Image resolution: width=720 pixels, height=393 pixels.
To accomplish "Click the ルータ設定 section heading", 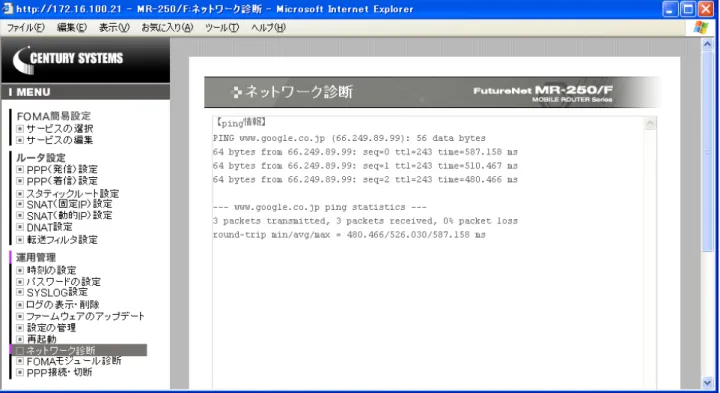I will pos(41,157).
